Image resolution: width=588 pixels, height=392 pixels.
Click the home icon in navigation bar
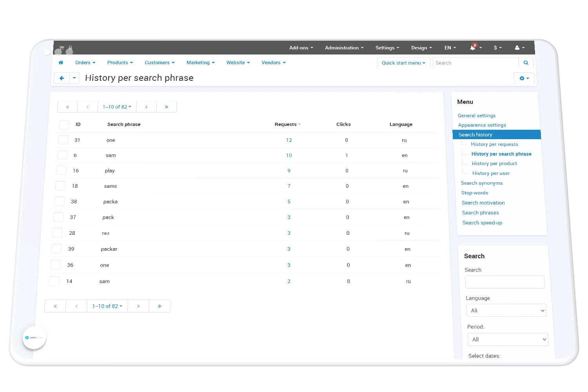tap(61, 63)
